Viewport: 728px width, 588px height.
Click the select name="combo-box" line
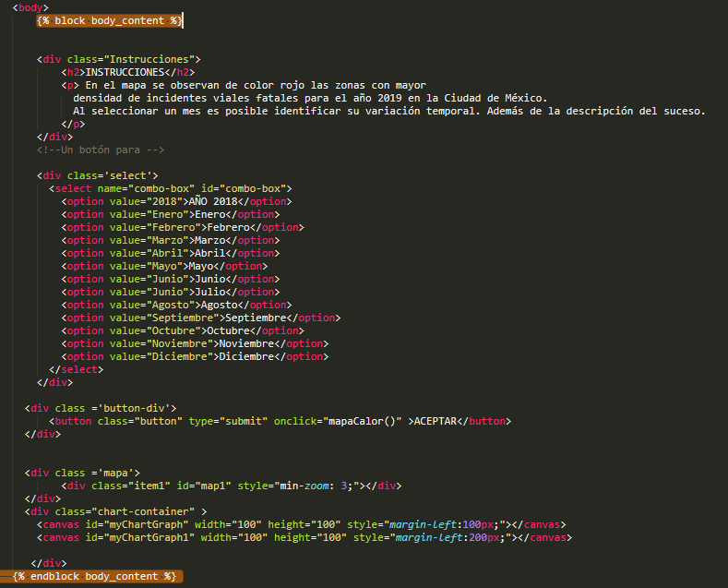click(x=171, y=188)
